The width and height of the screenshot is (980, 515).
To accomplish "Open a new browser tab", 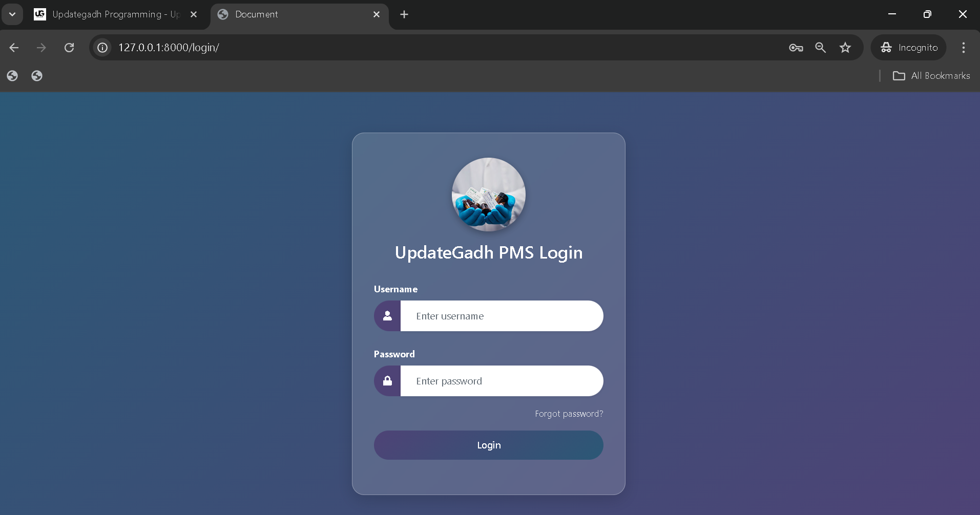I will (404, 14).
